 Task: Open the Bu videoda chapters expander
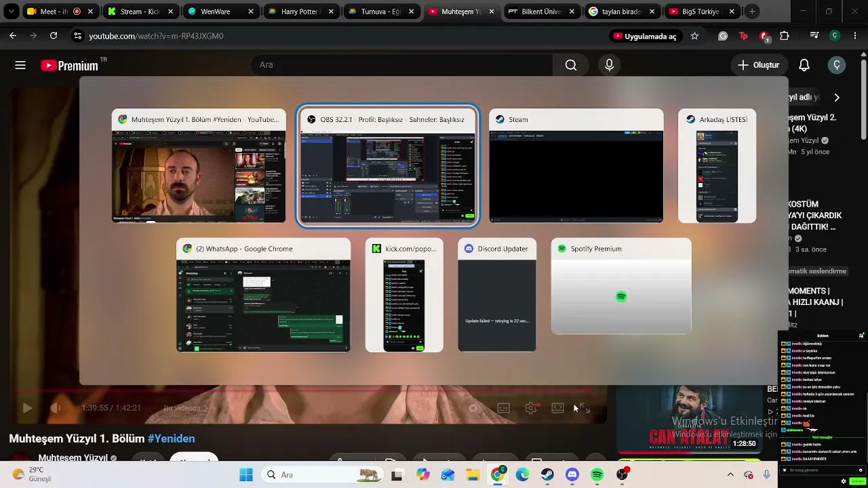[186, 408]
